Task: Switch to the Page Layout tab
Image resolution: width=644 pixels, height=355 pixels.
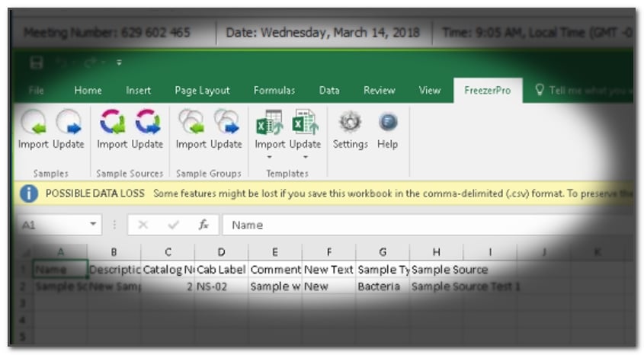Action: pos(202,91)
